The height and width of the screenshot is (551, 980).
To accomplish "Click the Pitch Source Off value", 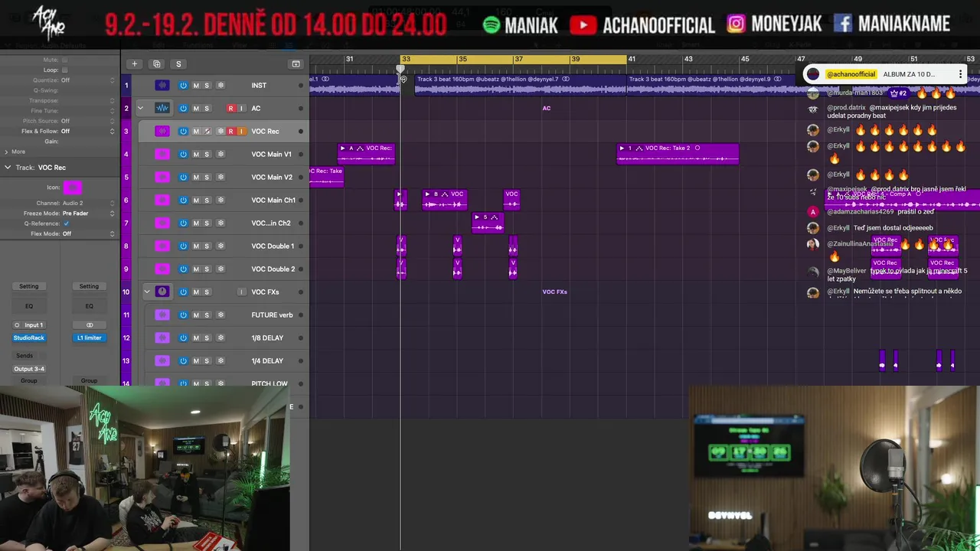I will [x=65, y=121].
